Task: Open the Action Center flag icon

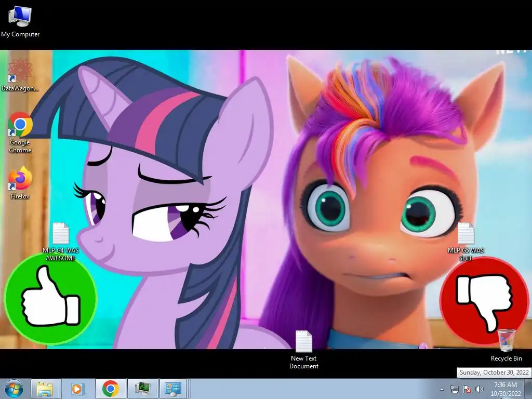Action: [x=467, y=389]
